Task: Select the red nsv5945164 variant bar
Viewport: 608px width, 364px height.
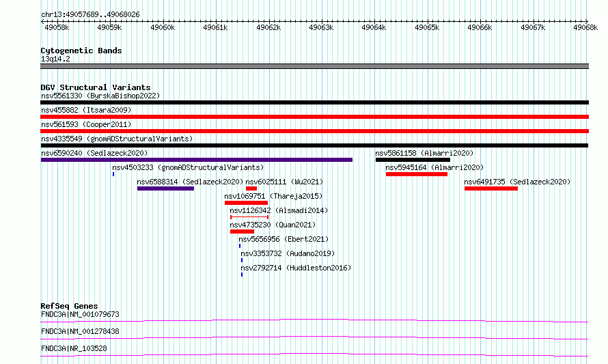Action: coord(417,174)
